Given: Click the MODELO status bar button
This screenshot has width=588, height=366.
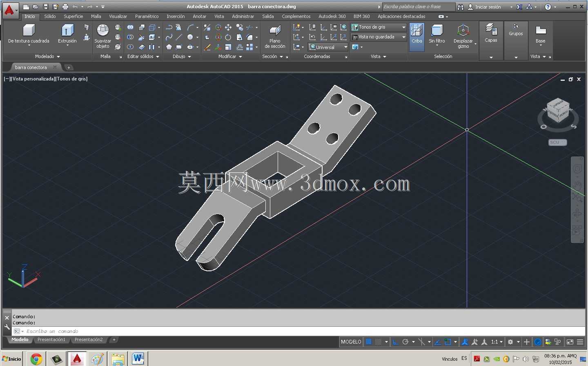Looking at the screenshot, I should click(351, 342).
